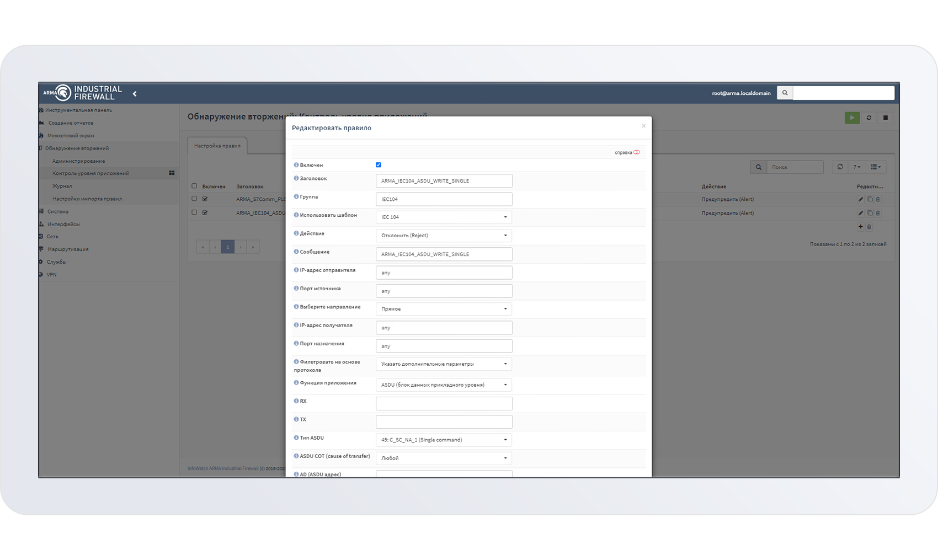The width and height of the screenshot is (938, 560).
Task: Open the rows-per-page dropdown showing 7
Action: pyautogui.click(x=857, y=167)
